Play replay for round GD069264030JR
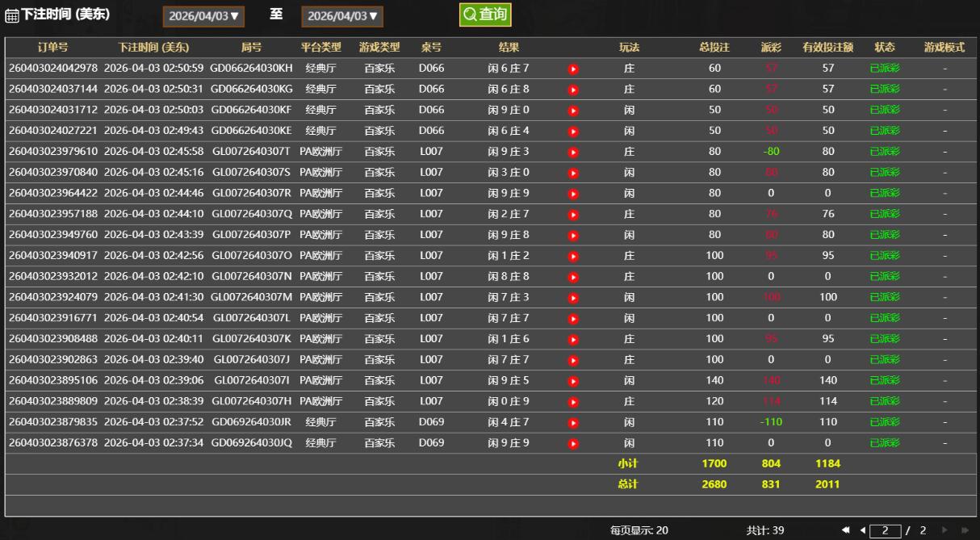This screenshot has width=980, height=540. tap(573, 422)
